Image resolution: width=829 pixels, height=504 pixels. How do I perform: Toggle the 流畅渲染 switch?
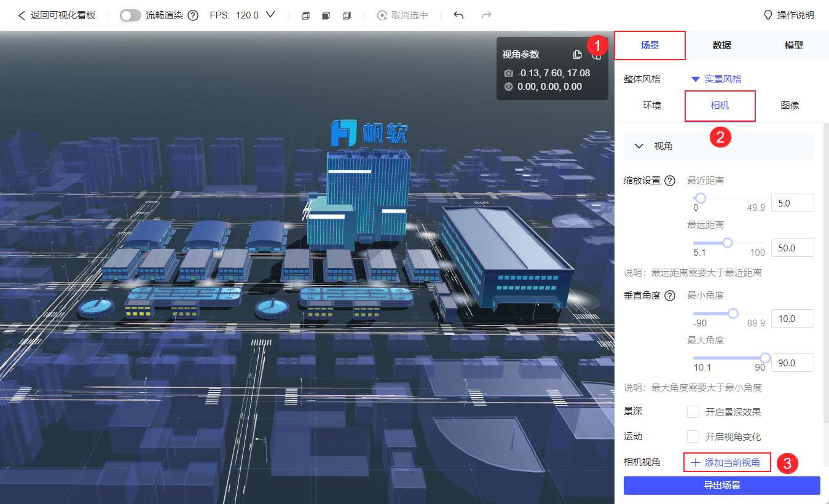point(130,15)
